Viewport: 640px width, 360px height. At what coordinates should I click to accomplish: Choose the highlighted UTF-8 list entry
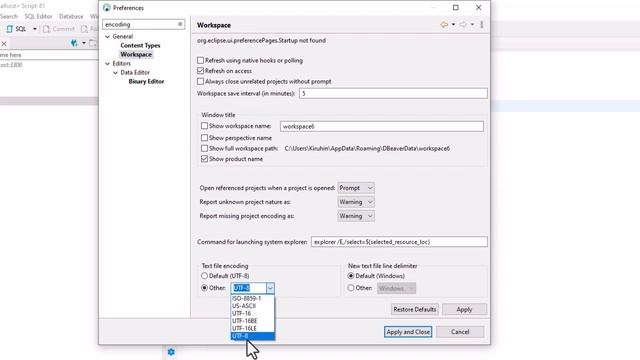[253, 336]
